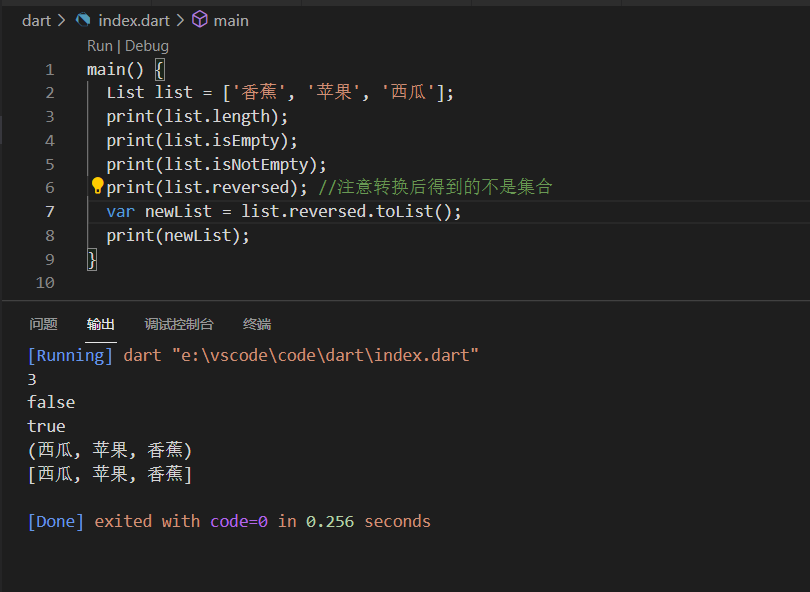810x592 pixels.
Task: Click the output value 'true'
Action: pos(46,427)
